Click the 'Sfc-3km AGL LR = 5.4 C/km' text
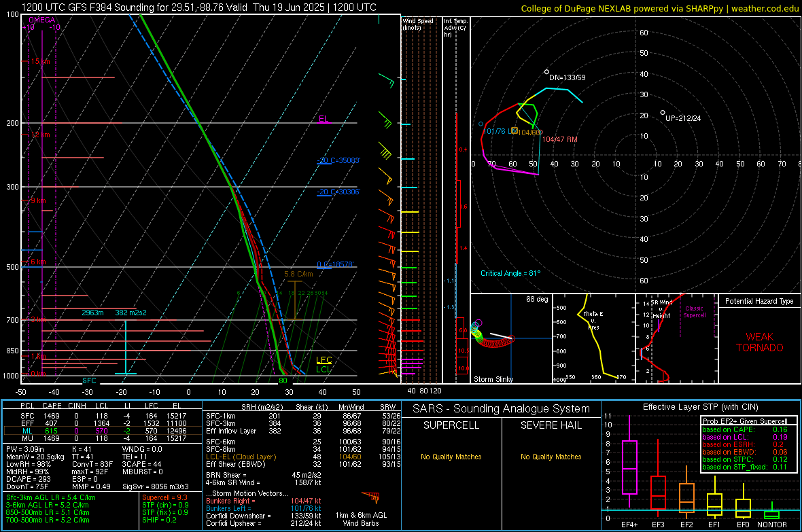This screenshot has height=532, width=802. point(51,498)
